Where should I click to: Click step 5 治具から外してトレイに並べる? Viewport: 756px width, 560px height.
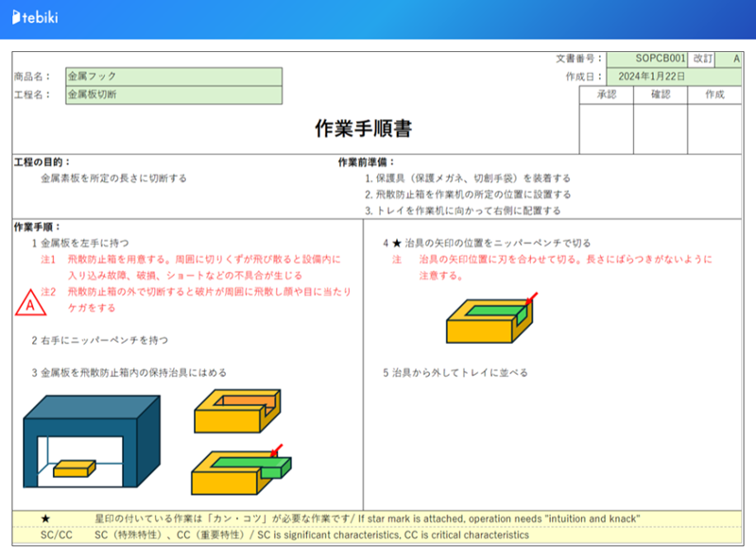(x=455, y=372)
